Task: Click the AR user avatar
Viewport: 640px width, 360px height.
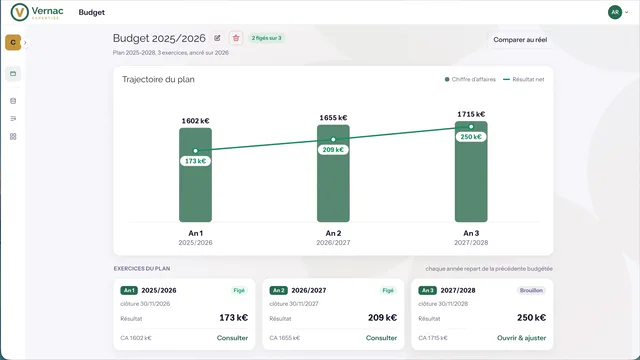Action: coord(615,12)
